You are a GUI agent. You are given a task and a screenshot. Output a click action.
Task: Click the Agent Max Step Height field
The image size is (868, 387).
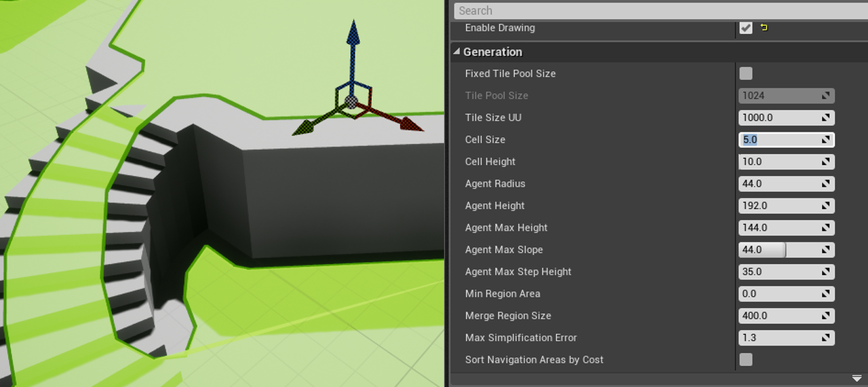pyautogui.click(x=778, y=272)
